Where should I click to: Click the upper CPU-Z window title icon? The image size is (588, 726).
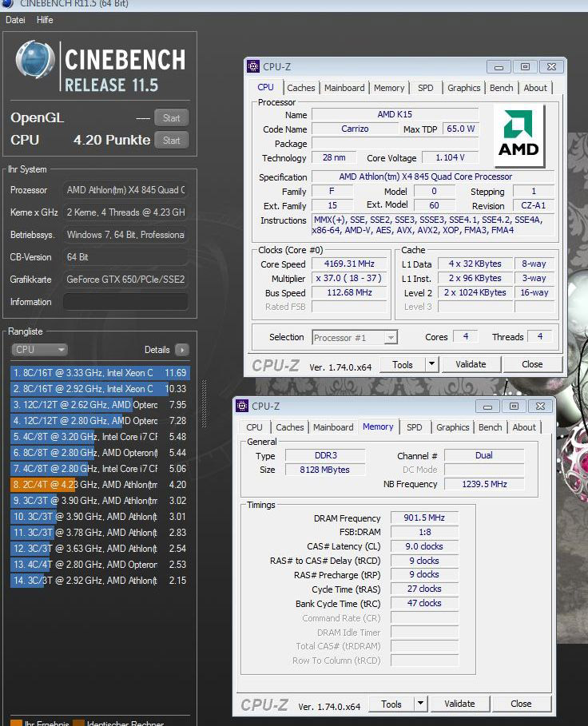pos(253,66)
